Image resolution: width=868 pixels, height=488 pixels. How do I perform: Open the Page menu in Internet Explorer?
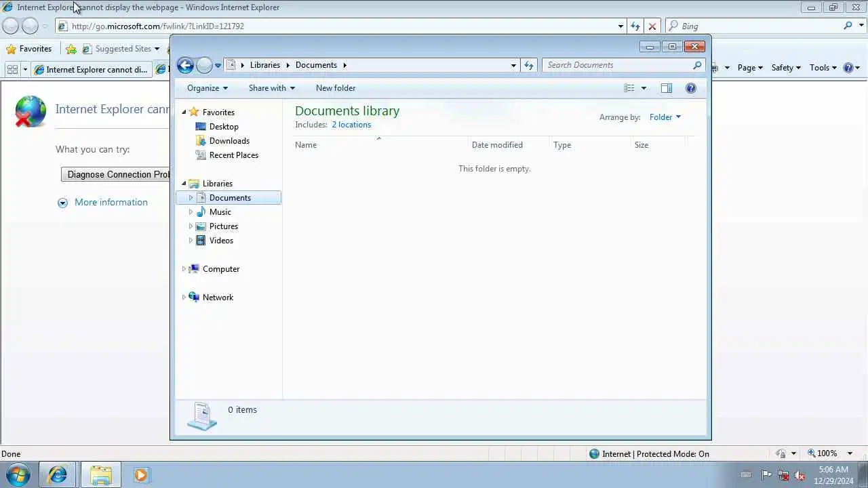pyautogui.click(x=750, y=68)
